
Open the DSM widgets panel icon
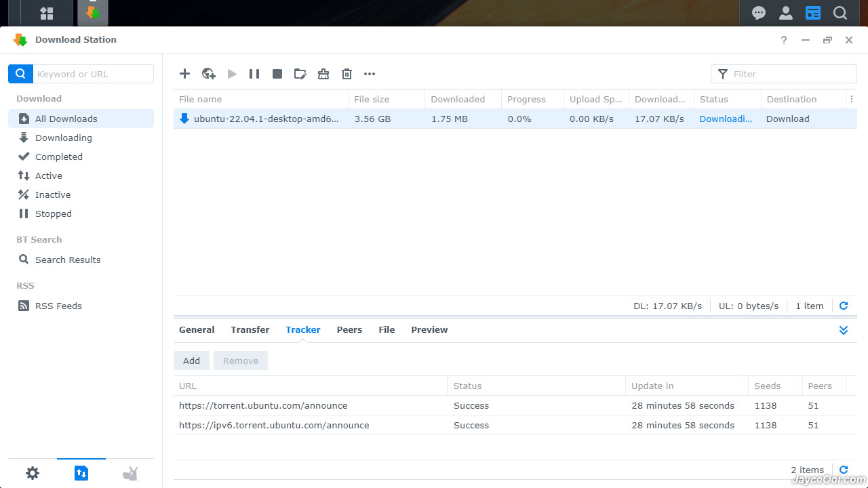(x=813, y=13)
